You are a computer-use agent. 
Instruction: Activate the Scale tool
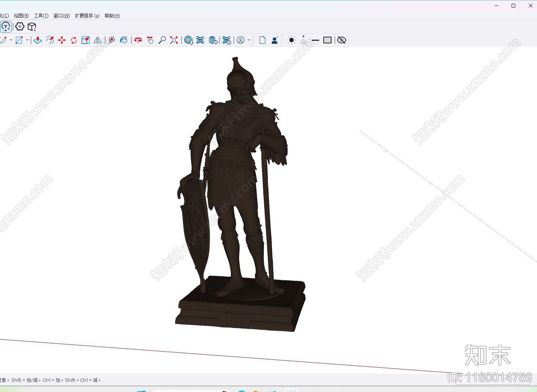click(86, 40)
